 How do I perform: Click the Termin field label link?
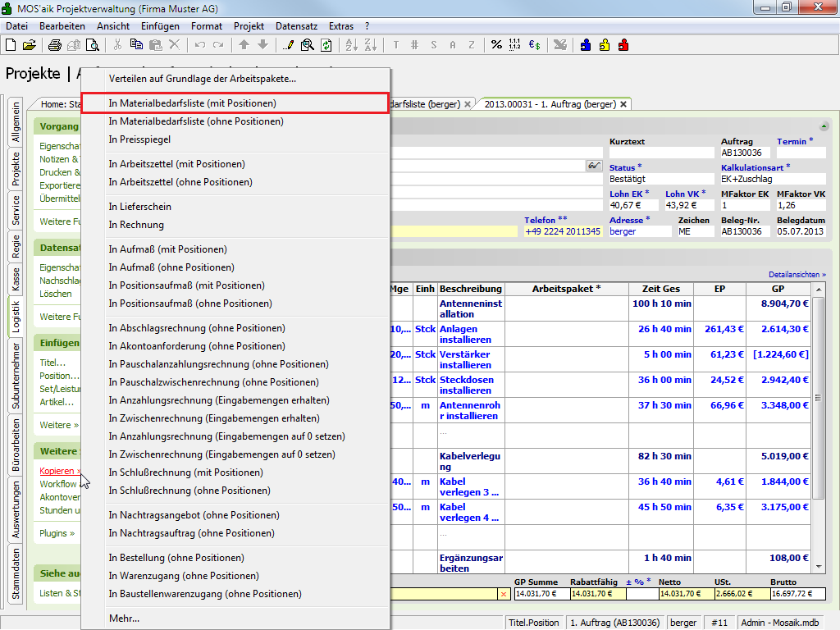point(794,141)
